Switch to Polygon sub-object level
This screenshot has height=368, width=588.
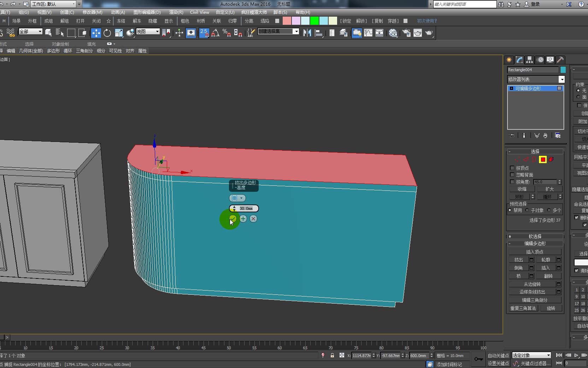tap(543, 160)
